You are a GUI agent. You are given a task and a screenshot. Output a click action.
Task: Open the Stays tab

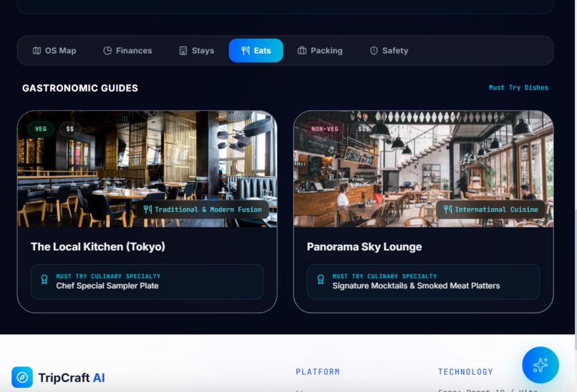196,51
